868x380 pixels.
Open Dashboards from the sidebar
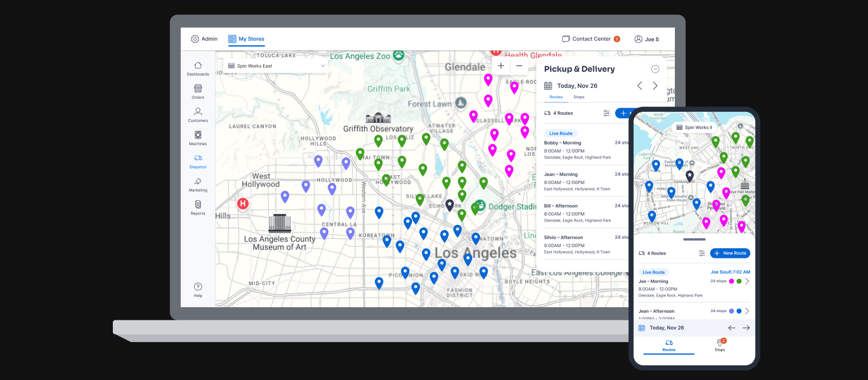click(x=198, y=68)
